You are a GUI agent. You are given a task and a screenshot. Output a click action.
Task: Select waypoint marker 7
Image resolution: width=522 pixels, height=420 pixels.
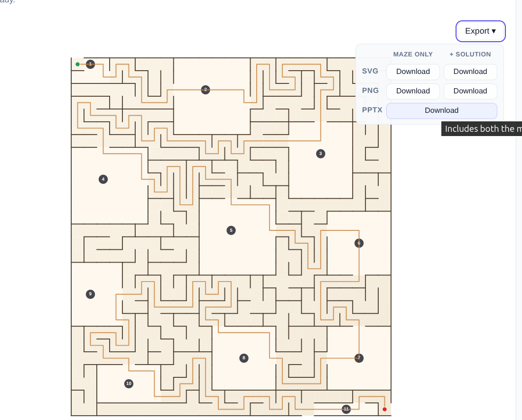359,358
